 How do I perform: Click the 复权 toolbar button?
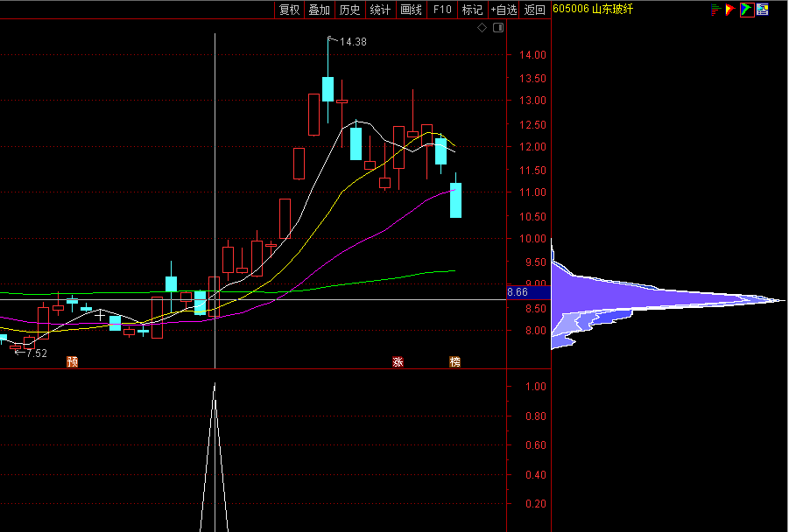pos(289,10)
